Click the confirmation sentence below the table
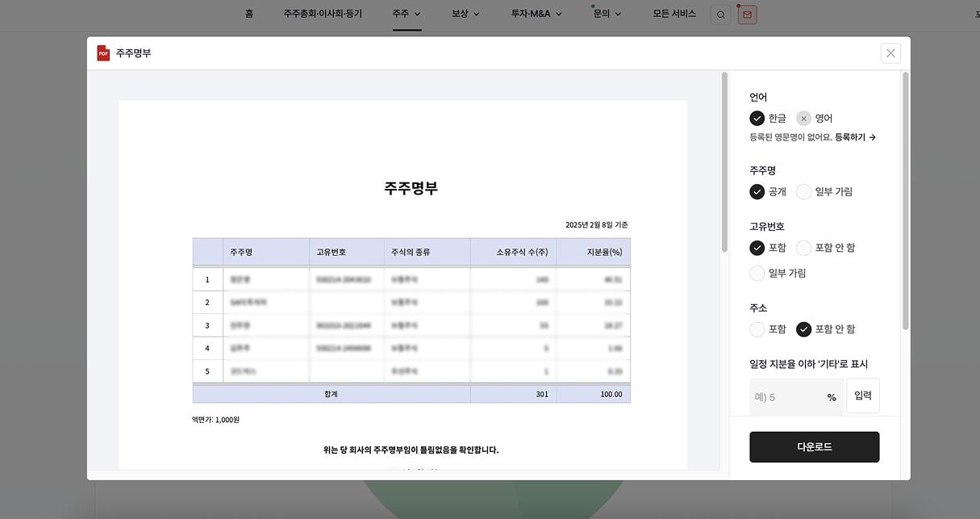This screenshot has height=519, width=980. (411, 450)
